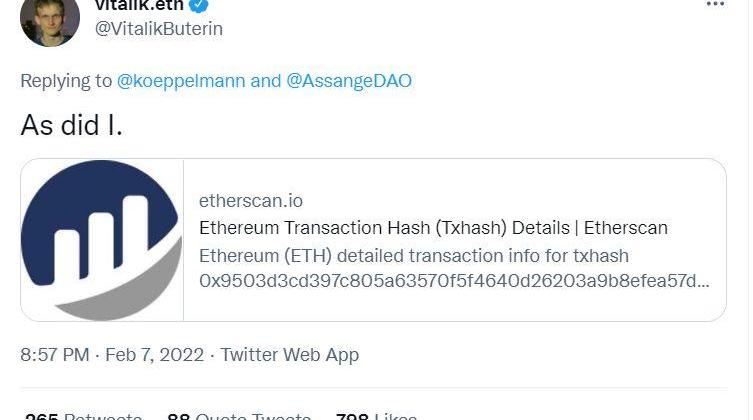Click Vitalik's profile avatar picture

pyautogui.click(x=50, y=20)
